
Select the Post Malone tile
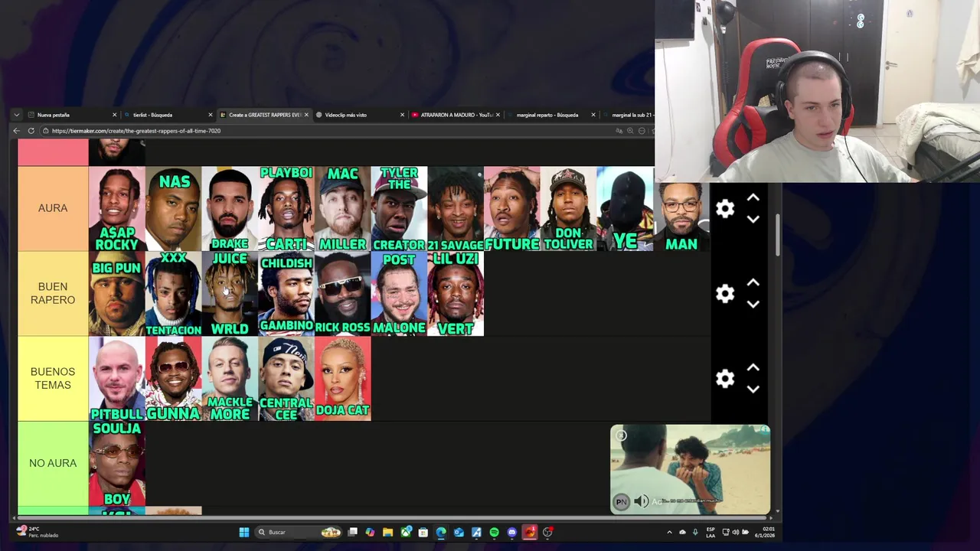click(399, 294)
